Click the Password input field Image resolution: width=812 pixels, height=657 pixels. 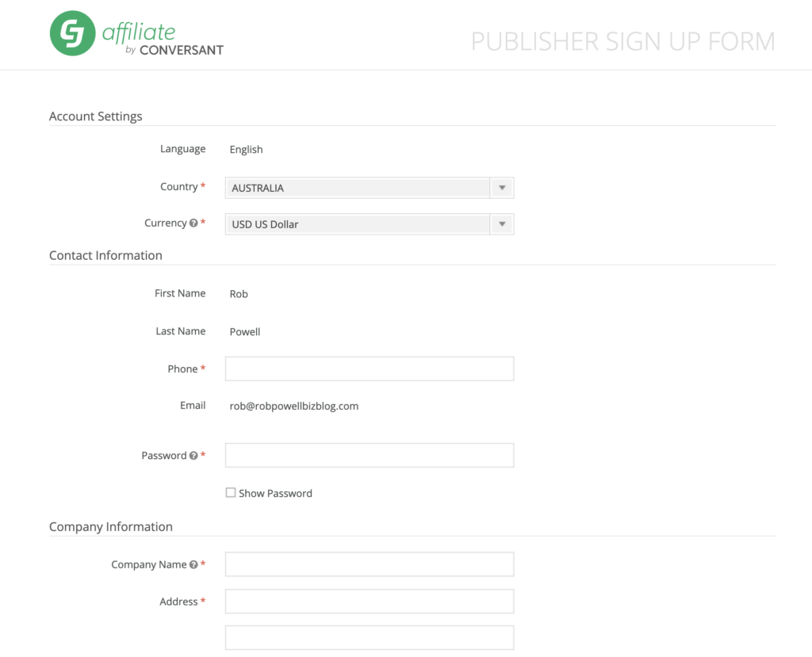[x=369, y=455]
